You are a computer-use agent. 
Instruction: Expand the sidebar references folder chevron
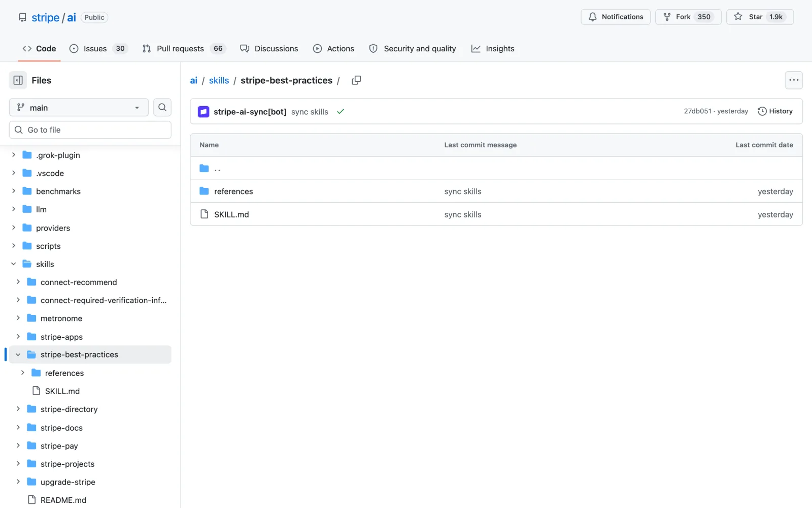coord(23,373)
